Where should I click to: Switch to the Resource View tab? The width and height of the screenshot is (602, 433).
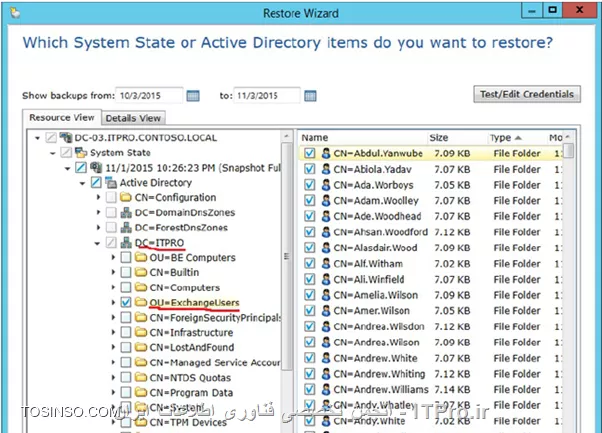[x=62, y=117]
